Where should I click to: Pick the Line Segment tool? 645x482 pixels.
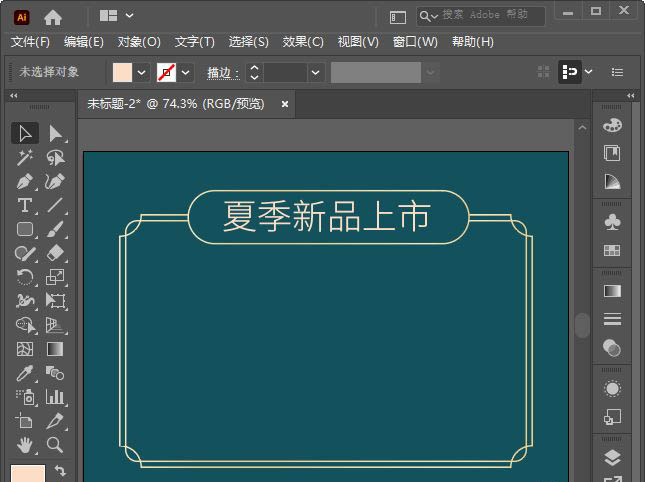click(56, 205)
